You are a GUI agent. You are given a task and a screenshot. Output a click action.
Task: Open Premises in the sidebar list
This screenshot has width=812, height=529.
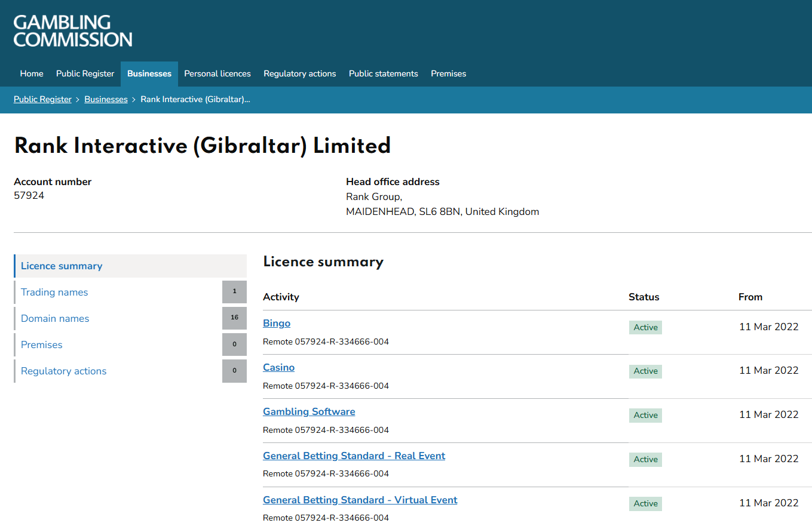pyautogui.click(x=42, y=345)
